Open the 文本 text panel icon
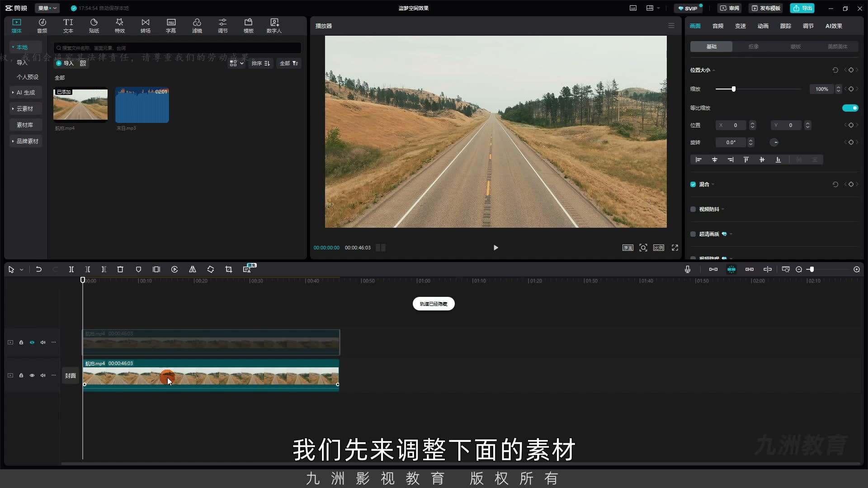The height and width of the screenshot is (488, 868). point(68,26)
